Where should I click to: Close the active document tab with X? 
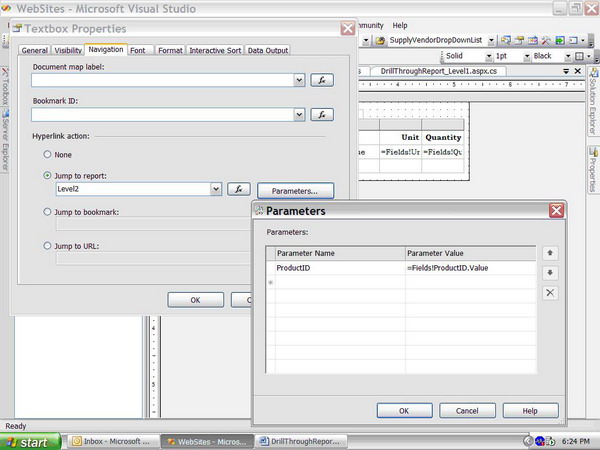(x=578, y=71)
